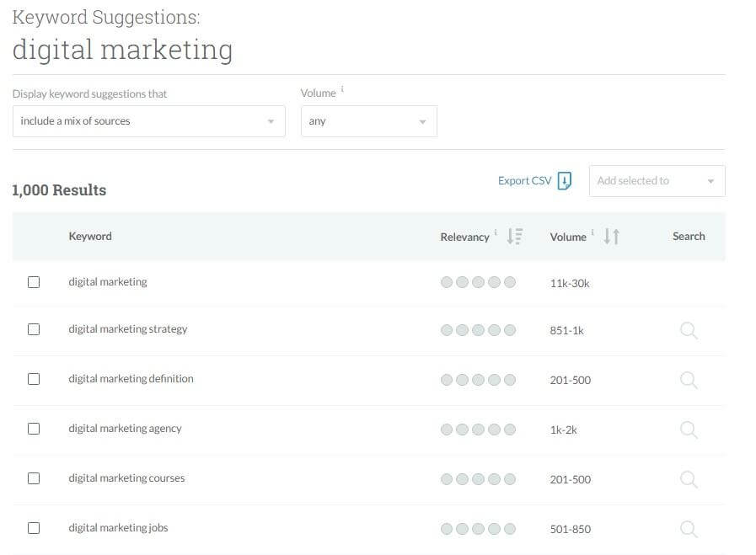Click the 851-1k volume value
756x555 pixels.
coord(566,330)
